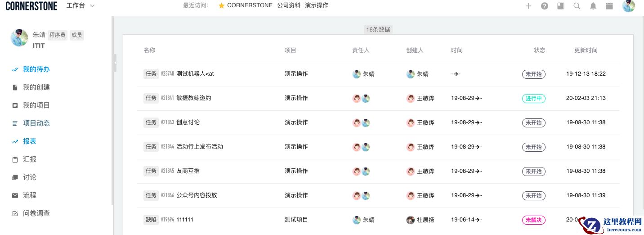Image resolution: width=644 pixels, height=235 pixels.
Task: Open the calendar icon in top bar
Action: [609, 6]
